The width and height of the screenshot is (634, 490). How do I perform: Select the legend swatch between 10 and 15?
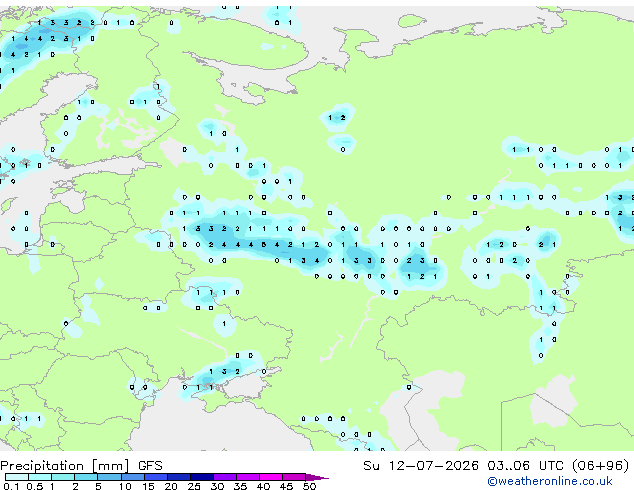click(132, 477)
